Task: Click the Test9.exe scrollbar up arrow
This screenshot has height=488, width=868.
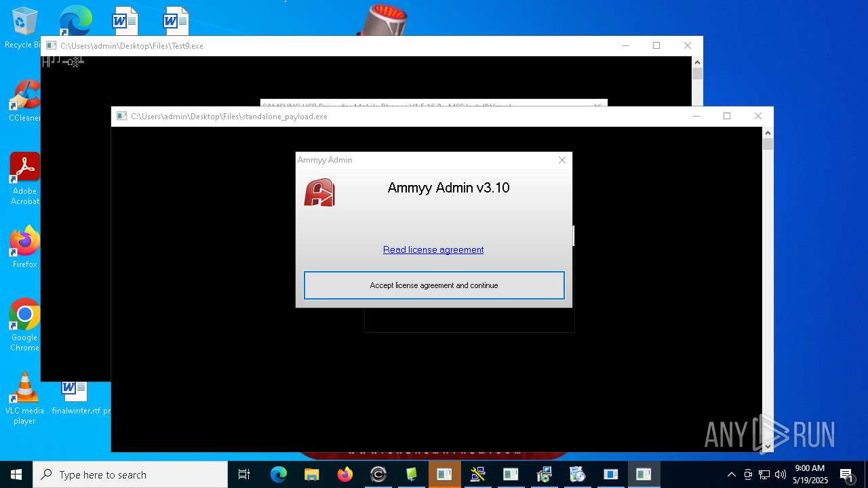Action: pyautogui.click(x=697, y=62)
